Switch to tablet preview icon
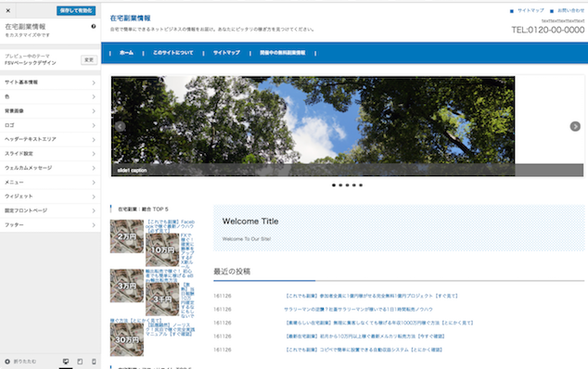The image size is (588, 369). click(80, 362)
